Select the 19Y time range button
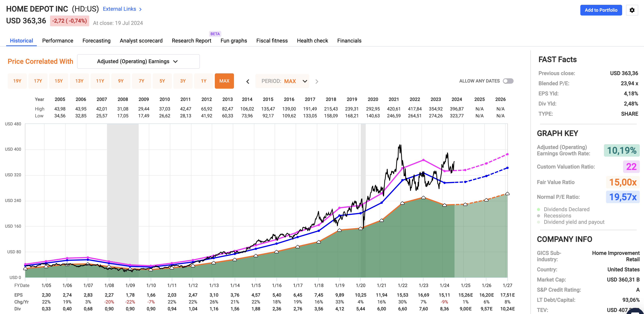This screenshot has height=314, width=644. pos(17,81)
